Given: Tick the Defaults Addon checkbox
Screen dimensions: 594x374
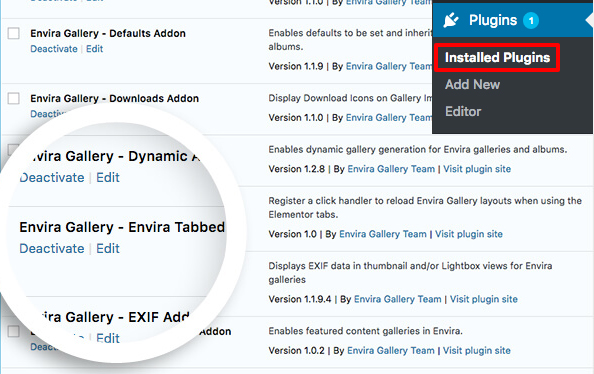Looking at the screenshot, I should pyautogui.click(x=14, y=33).
